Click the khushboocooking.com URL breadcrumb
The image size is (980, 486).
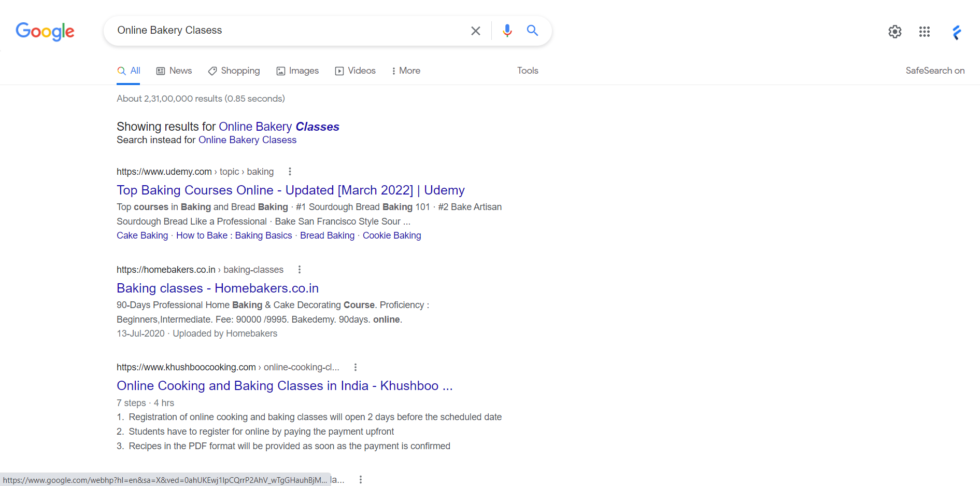pos(228,367)
